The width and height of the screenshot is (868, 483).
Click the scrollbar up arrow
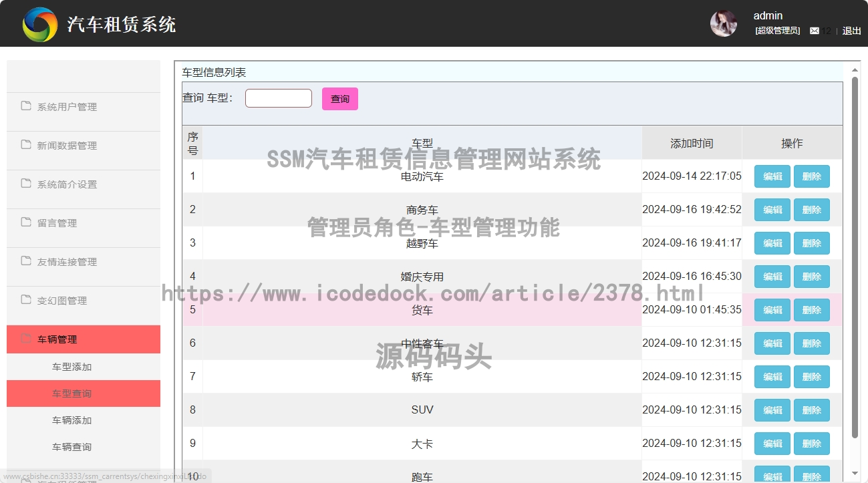tap(855, 69)
